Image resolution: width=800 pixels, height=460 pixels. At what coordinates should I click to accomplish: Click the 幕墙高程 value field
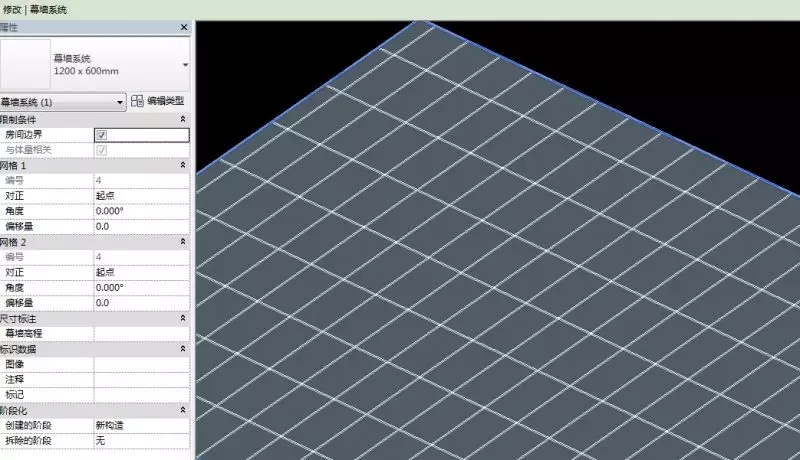tap(142, 334)
